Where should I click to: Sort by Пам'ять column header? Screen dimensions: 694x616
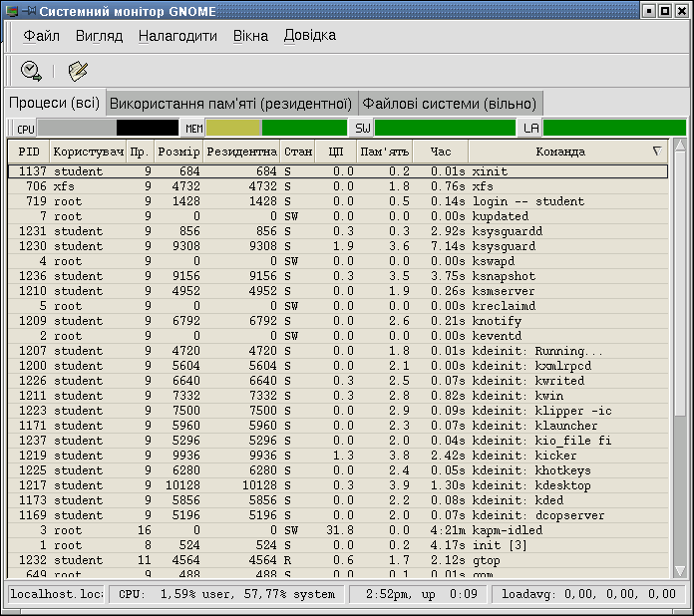384,152
